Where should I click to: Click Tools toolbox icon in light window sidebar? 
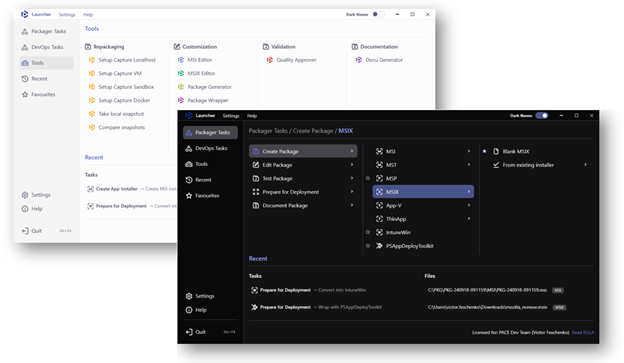click(x=25, y=63)
